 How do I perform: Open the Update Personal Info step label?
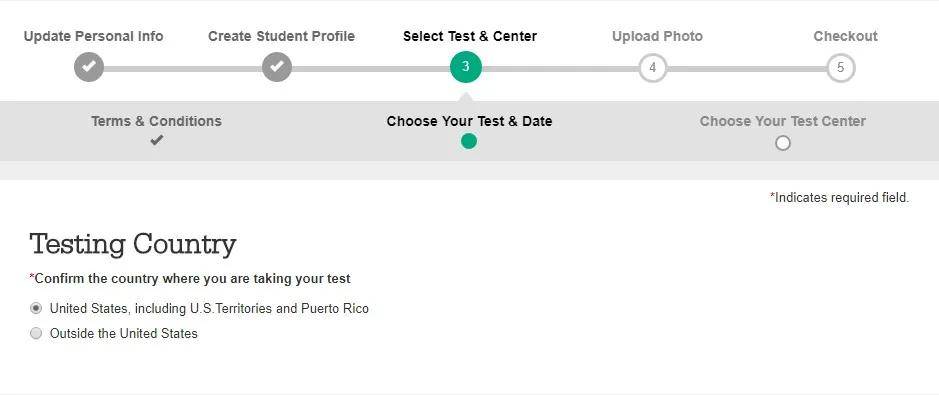coord(93,37)
